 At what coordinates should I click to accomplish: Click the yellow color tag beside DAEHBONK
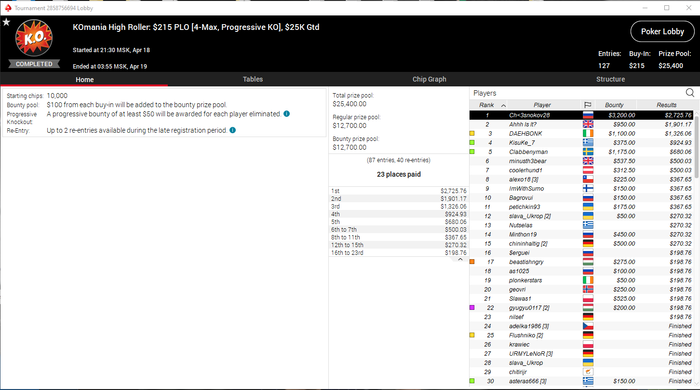click(x=472, y=133)
